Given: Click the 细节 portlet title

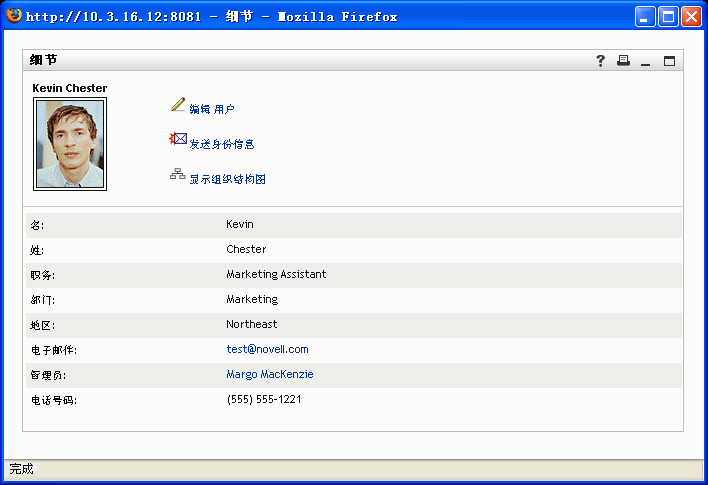Looking at the screenshot, I should pos(43,60).
